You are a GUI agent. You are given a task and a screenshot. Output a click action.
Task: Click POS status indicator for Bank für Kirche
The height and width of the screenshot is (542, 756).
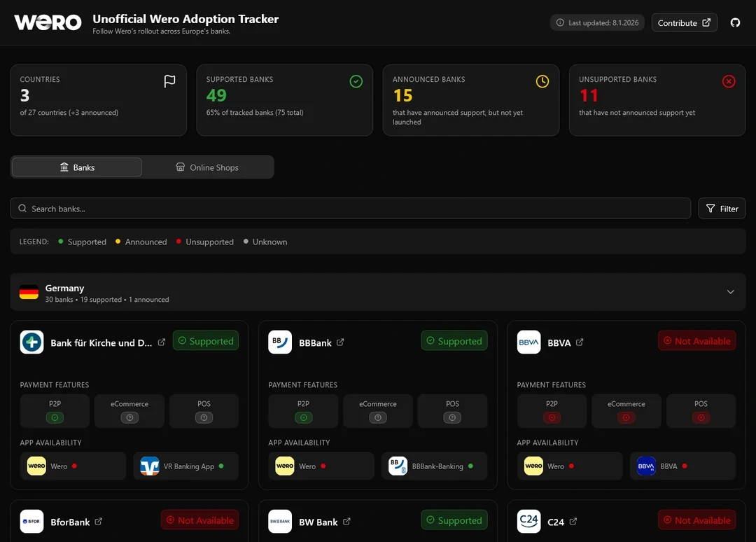tap(204, 417)
